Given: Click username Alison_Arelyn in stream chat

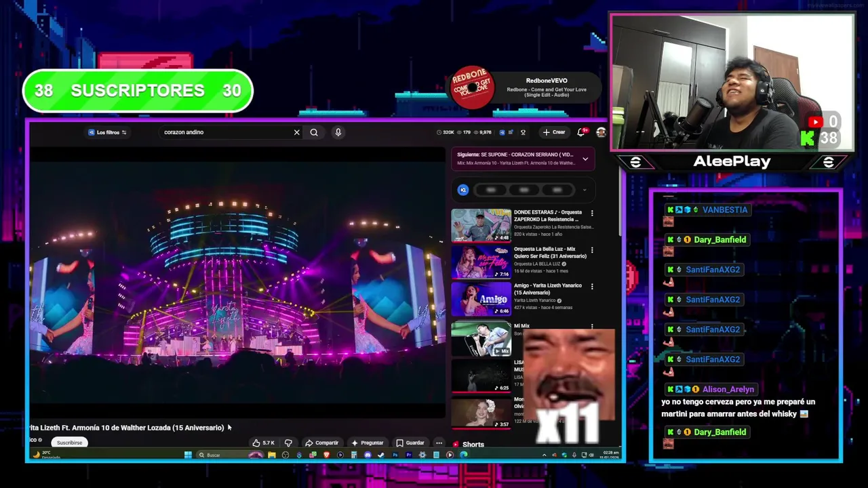Looking at the screenshot, I should pyautogui.click(x=728, y=390).
